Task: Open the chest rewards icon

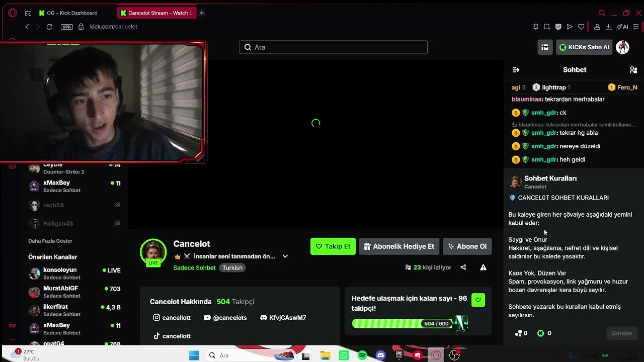Action: (x=545, y=47)
